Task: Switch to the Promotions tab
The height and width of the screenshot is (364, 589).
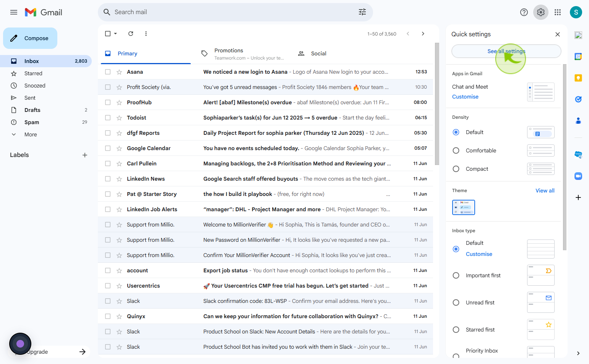Action: [243, 53]
